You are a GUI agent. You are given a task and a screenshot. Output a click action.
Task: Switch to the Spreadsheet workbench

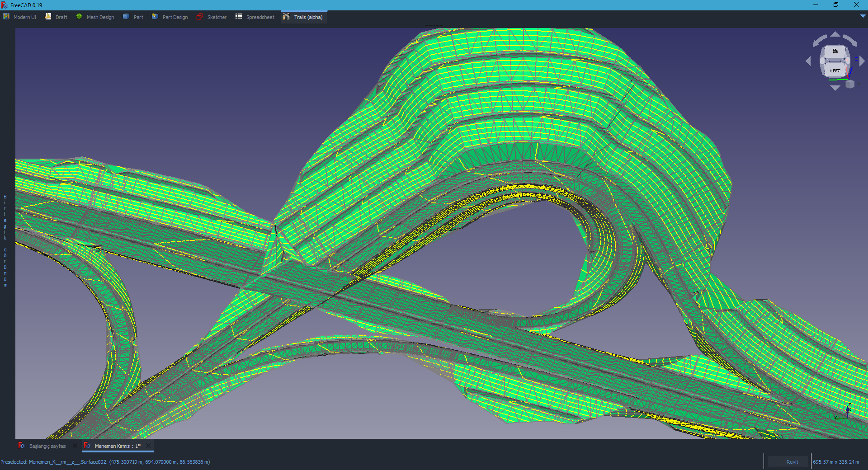click(255, 17)
